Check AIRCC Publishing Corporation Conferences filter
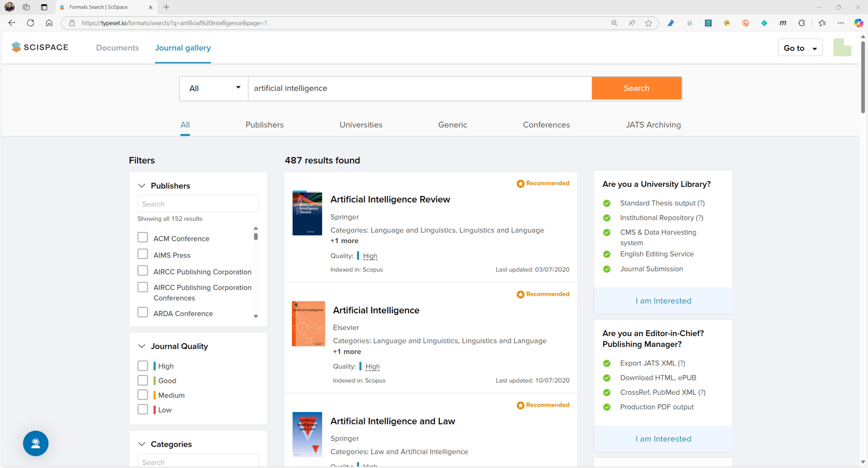868x468 pixels. [143, 287]
